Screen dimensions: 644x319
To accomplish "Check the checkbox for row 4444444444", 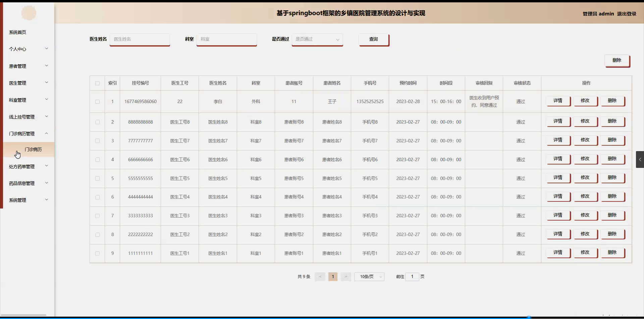I will pyautogui.click(x=97, y=197).
